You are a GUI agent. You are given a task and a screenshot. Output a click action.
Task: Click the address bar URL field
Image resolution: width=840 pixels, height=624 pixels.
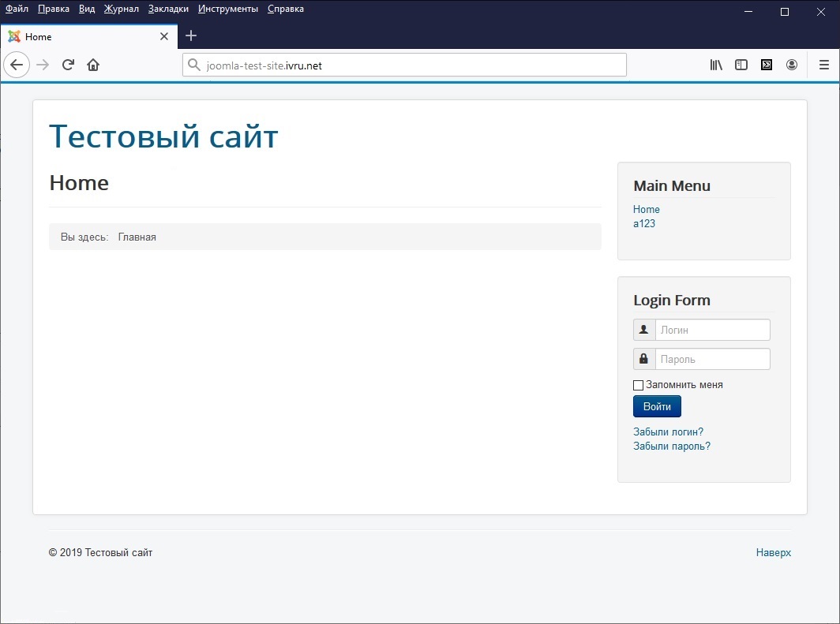tap(404, 65)
